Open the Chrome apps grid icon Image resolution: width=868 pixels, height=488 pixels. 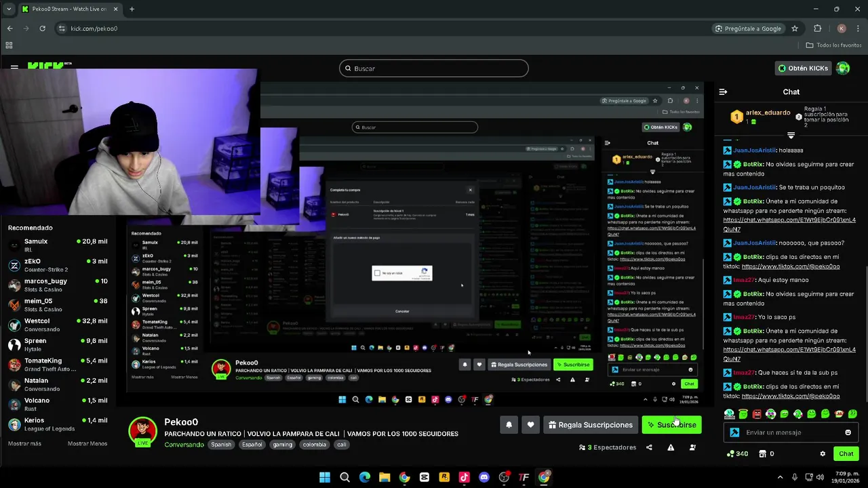coord(9,45)
